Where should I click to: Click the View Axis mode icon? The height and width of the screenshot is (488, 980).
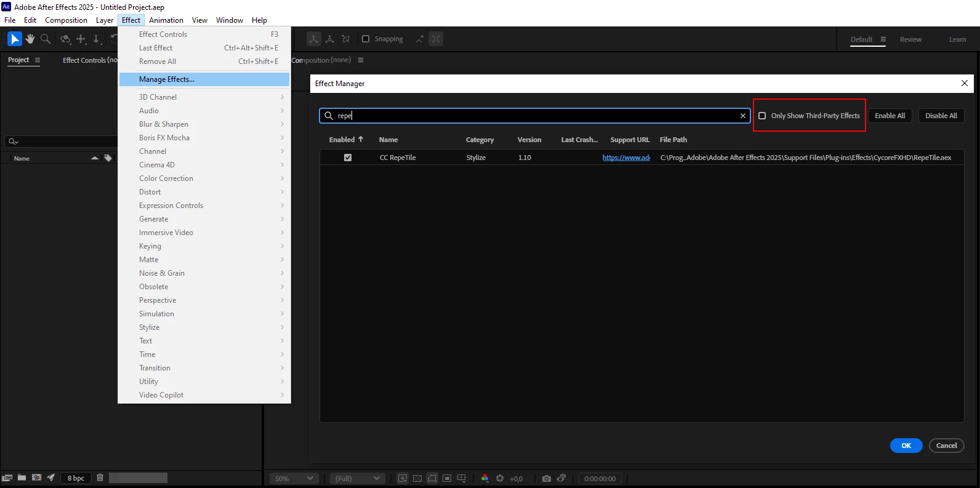tap(346, 39)
